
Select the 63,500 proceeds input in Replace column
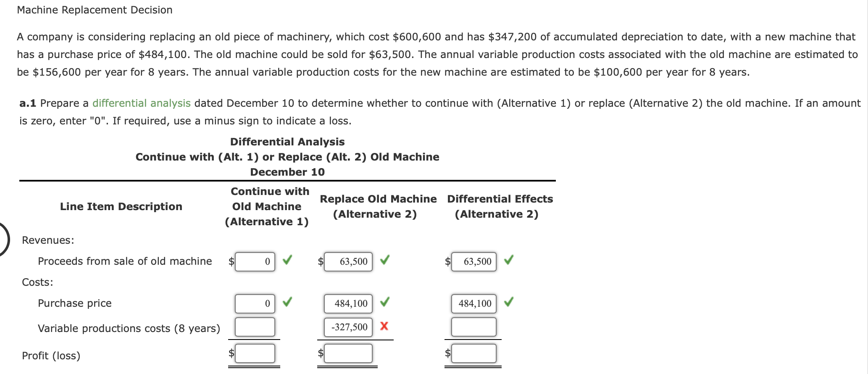(348, 261)
